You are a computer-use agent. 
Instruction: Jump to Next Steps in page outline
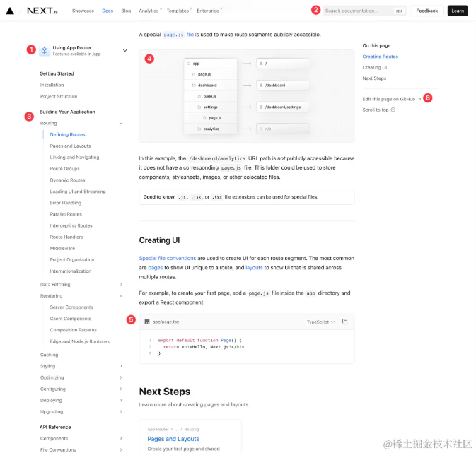click(x=374, y=78)
